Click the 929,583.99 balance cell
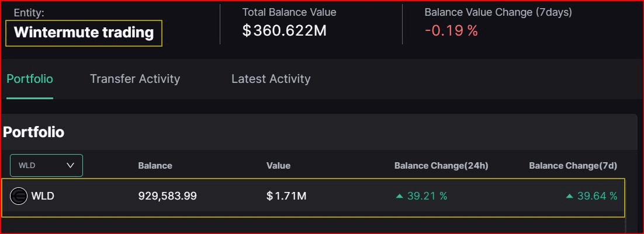This screenshot has width=644, height=234. pyautogui.click(x=167, y=197)
